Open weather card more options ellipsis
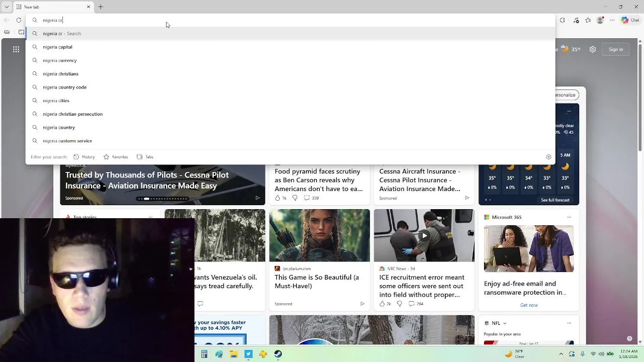This screenshot has width=644, height=362. click(x=569, y=111)
